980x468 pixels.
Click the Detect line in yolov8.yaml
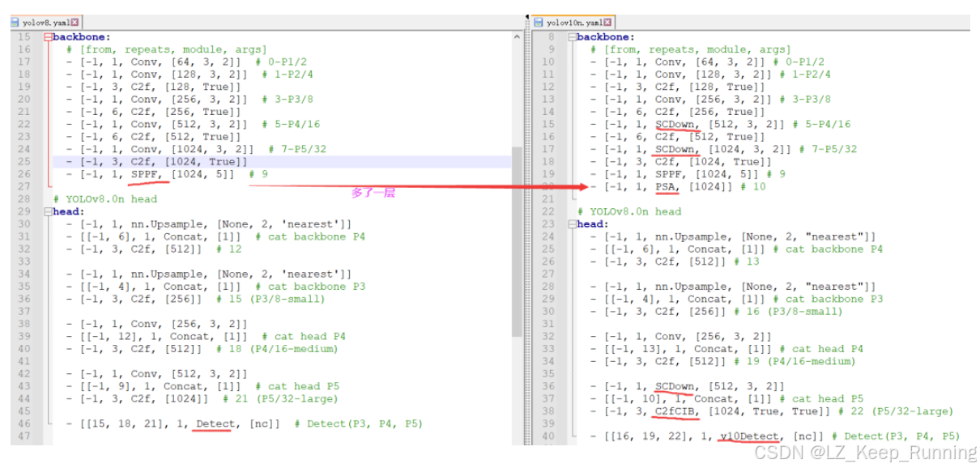[x=245, y=423]
